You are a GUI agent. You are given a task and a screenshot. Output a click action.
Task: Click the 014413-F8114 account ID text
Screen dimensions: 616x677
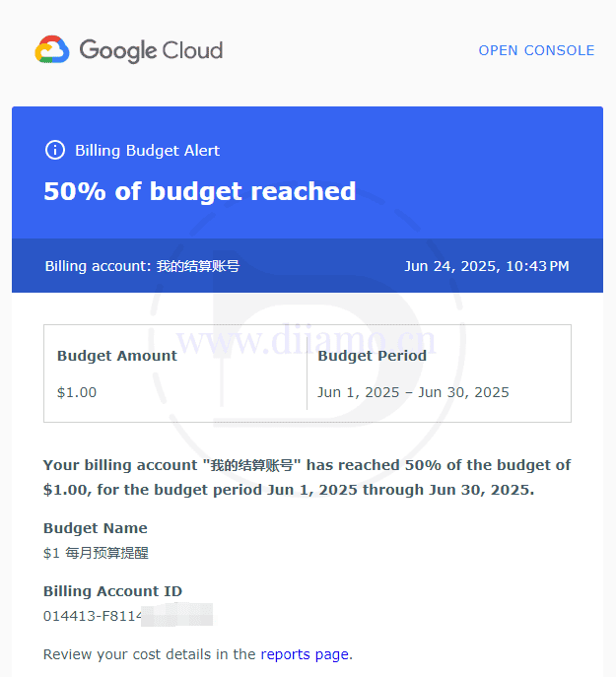coord(91,616)
